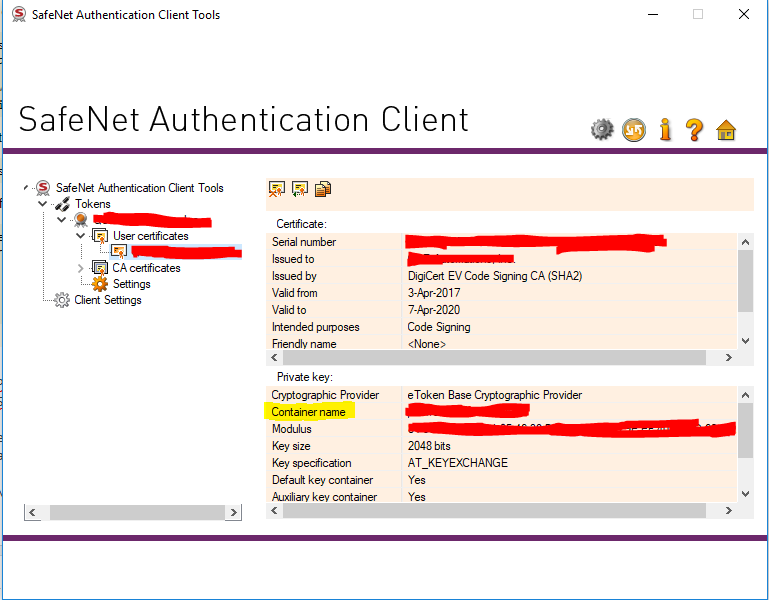This screenshot has width=769, height=600.
Task: Collapse the User certificates node
Action: 80,236
